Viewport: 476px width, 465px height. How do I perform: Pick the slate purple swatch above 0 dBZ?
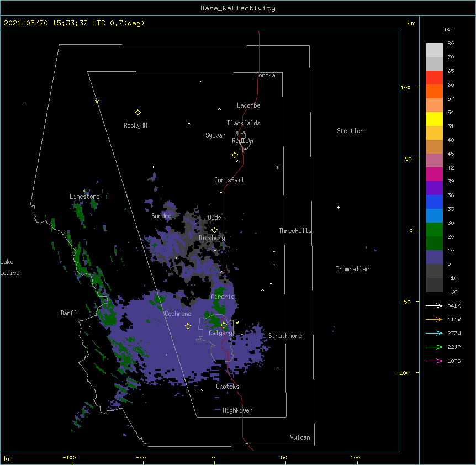tap(434, 257)
